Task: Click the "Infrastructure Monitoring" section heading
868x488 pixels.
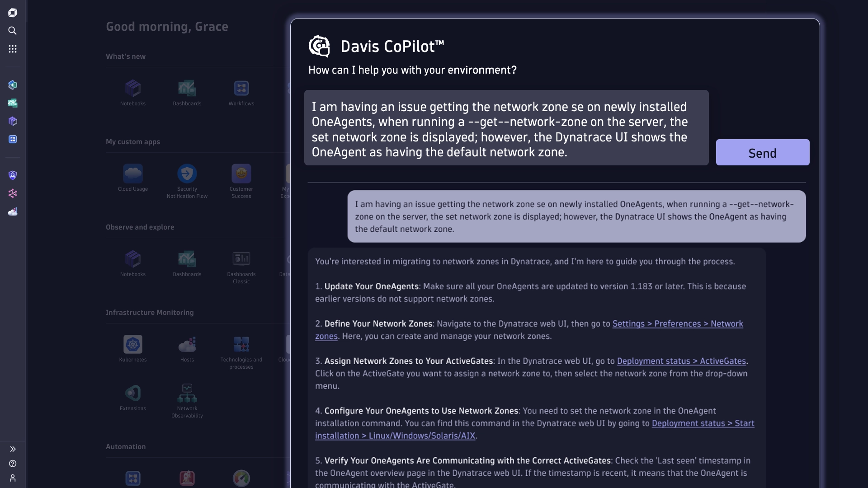Action: pos(150,313)
